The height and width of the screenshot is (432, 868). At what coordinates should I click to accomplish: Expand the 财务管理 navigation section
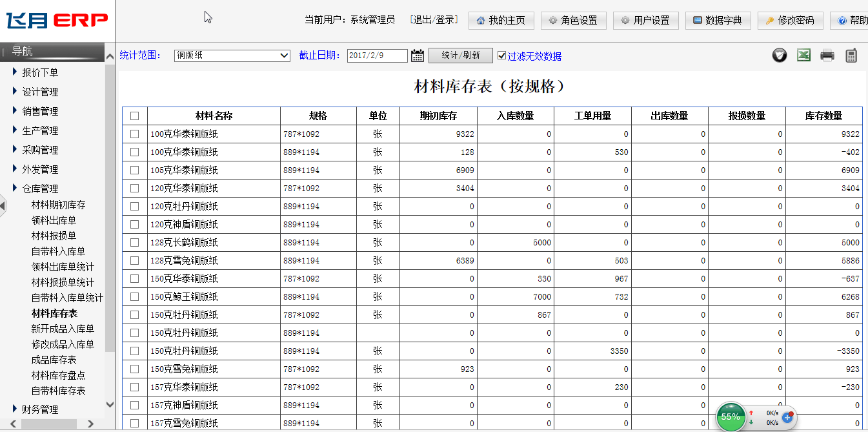tap(40, 409)
